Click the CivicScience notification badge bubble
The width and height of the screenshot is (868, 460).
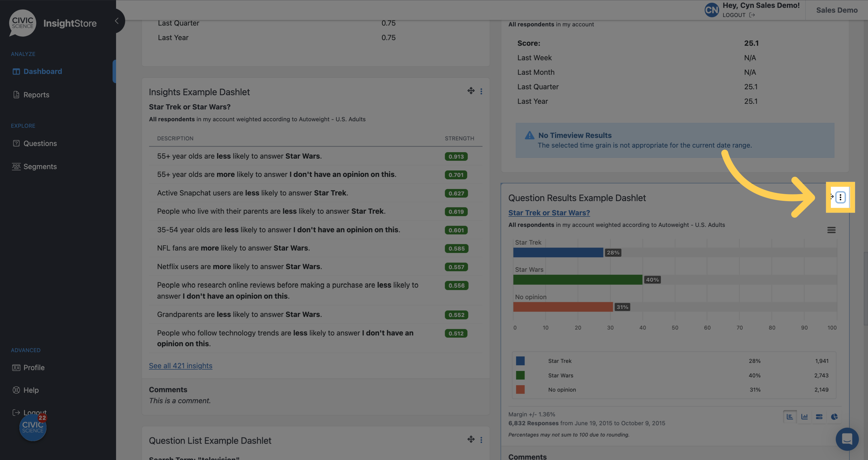tap(33, 427)
